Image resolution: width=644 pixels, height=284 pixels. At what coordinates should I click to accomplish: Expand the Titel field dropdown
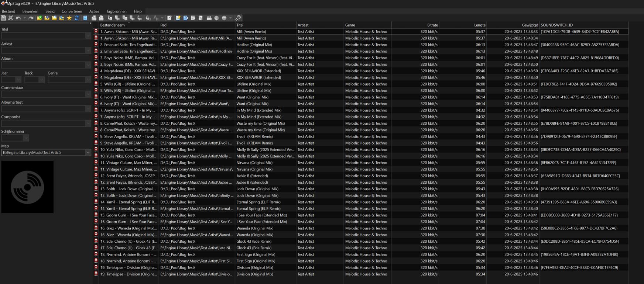click(88, 36)
